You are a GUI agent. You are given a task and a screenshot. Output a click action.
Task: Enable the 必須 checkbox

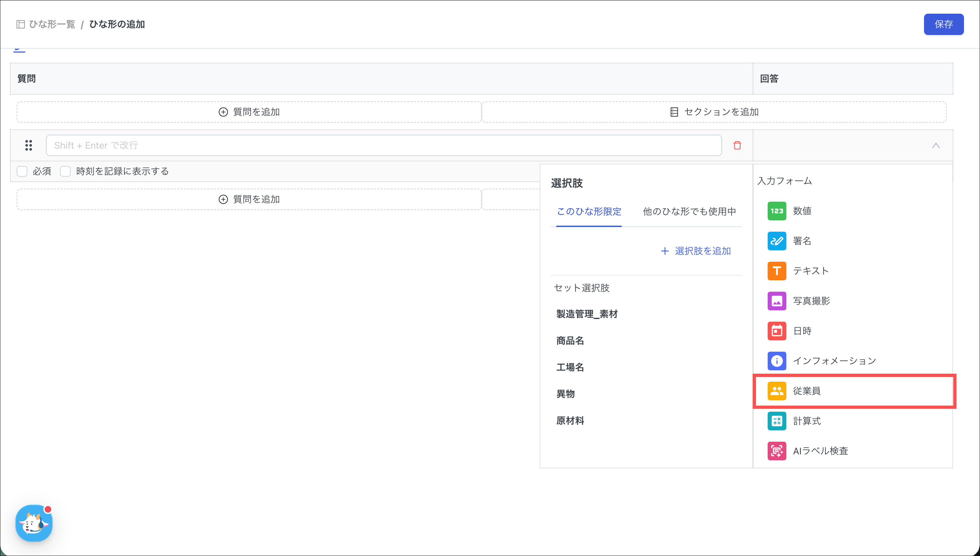[22, 171]
